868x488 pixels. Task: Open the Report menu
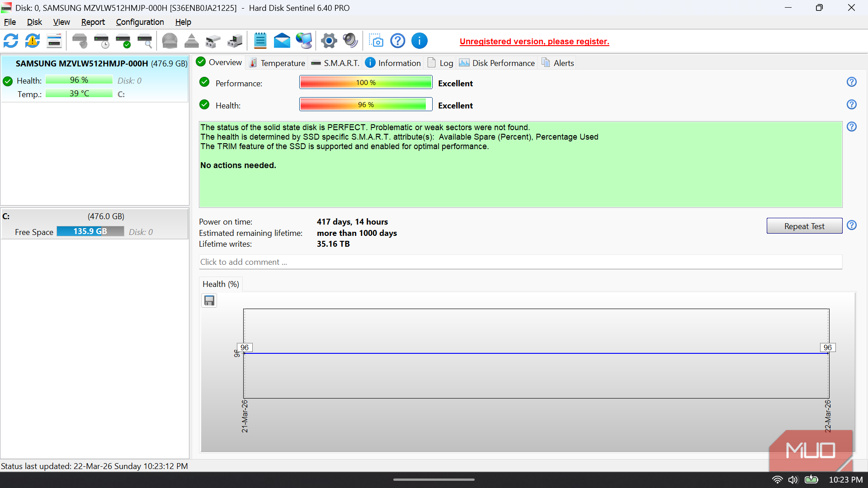(x=93, y=22)
